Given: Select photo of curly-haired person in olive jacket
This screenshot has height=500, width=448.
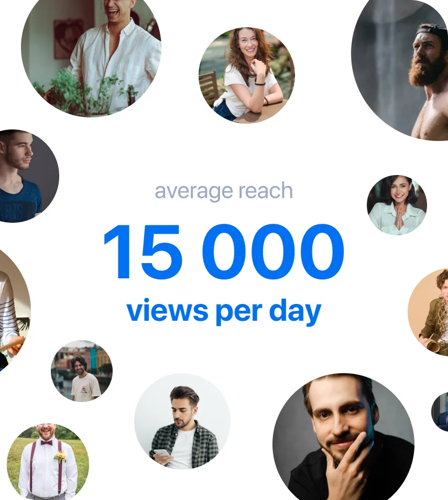Looking at the screenshot, I should tap(428, 312).
